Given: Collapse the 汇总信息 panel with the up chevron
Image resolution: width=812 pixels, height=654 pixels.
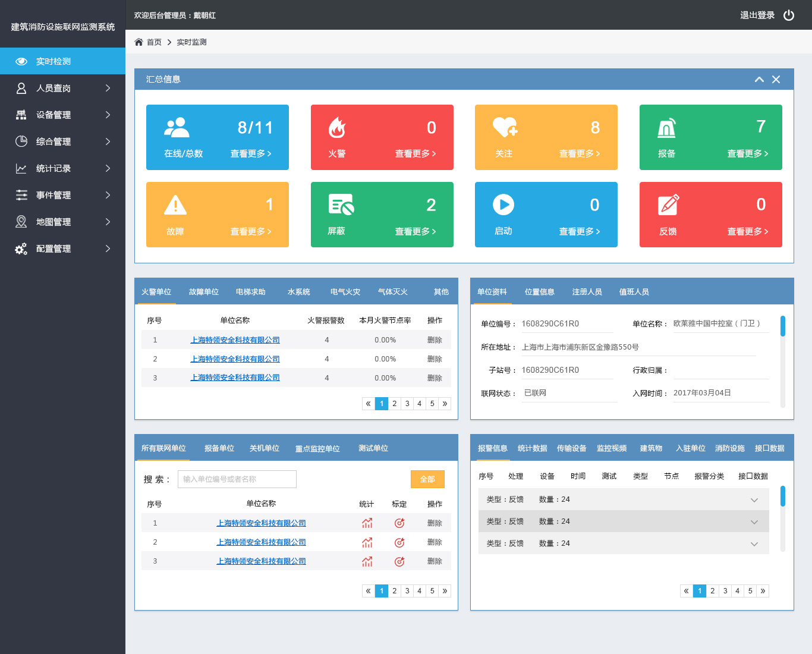Looking at the screenshot, I should pyautogui.click(x=759, y=80).
